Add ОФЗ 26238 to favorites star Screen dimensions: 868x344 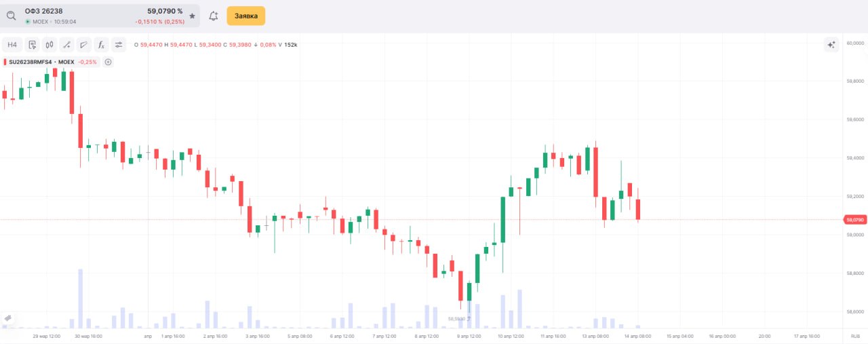[x=193, y=16]
